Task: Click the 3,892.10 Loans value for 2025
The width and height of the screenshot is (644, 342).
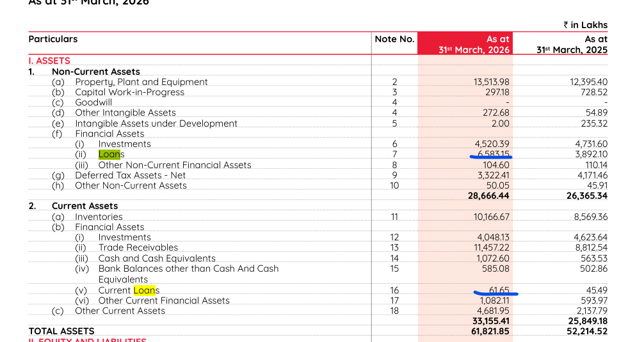Action: coord(591,154)
